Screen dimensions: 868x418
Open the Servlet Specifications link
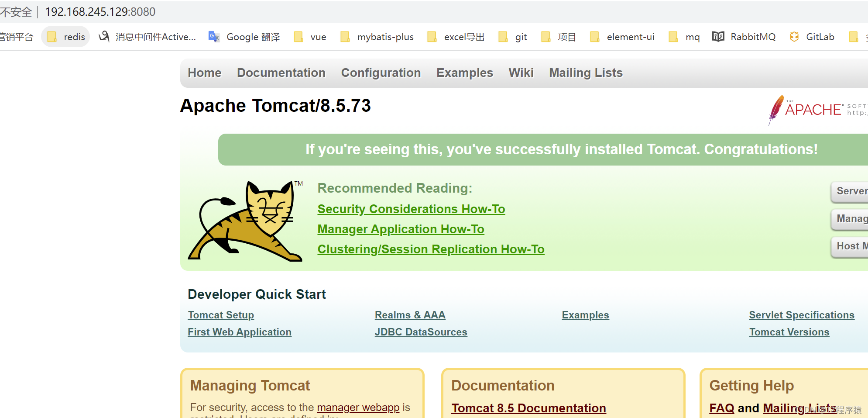[802, 315]
